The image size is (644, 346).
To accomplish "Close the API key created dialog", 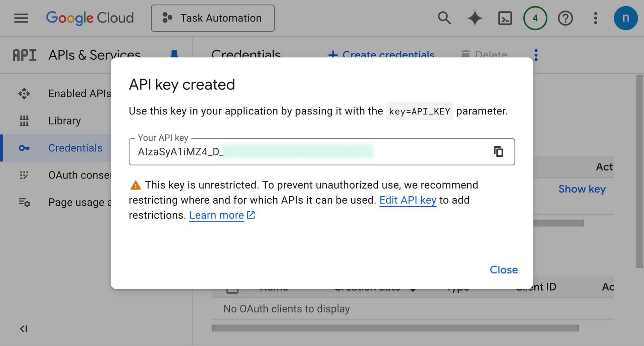I will pyautogui.click(x=503, y=270).
